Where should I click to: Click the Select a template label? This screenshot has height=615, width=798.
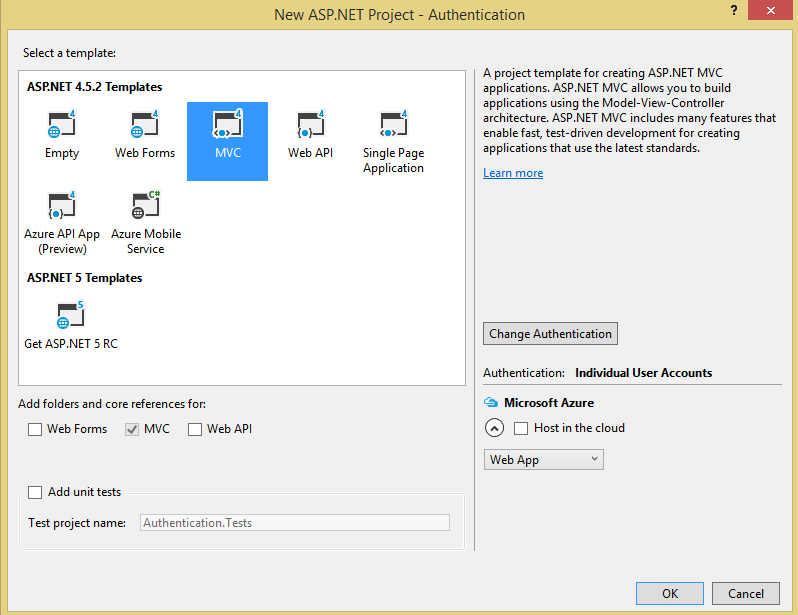(x=69, y=53)
